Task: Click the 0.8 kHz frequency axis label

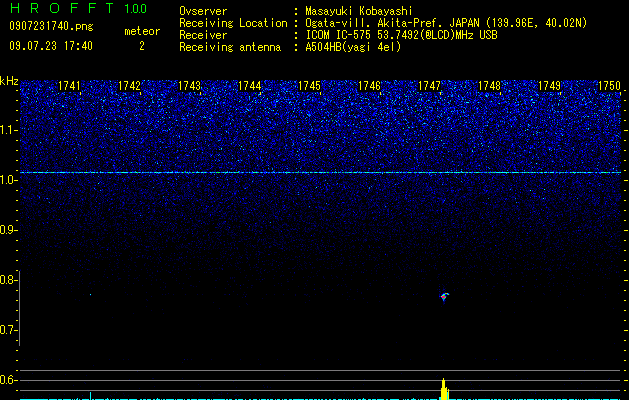Action: click(x=8, y=280)
